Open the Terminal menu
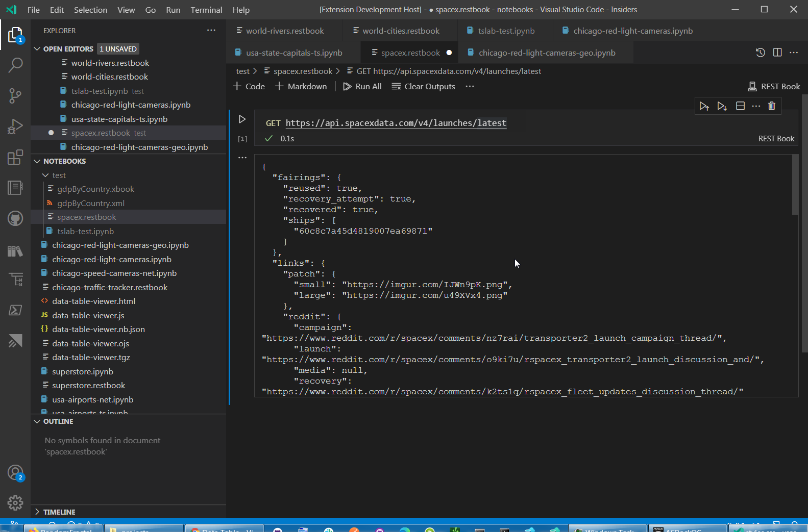Image resolution: width=808 pixels, height=532 pixels. (x=206, y=10)
